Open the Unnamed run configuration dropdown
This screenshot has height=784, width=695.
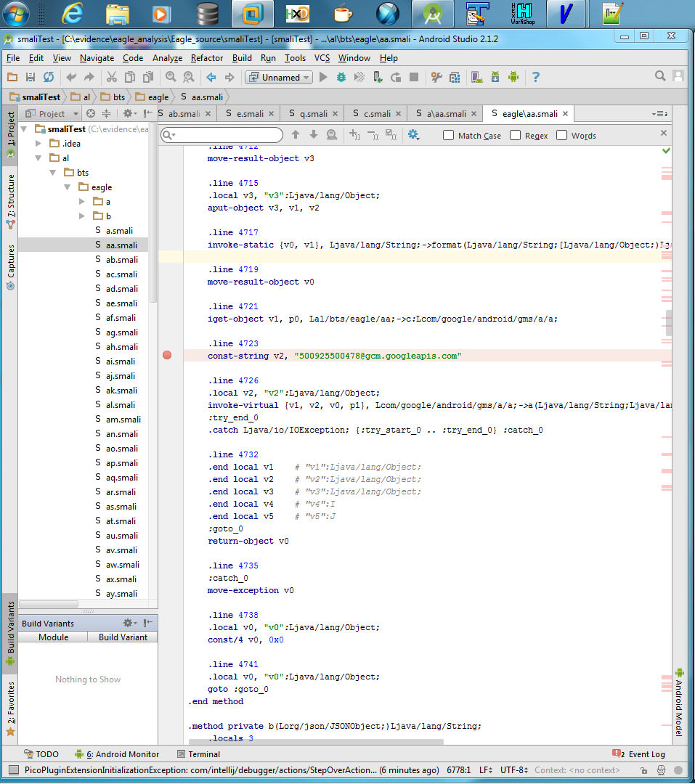tap(280, 77)
